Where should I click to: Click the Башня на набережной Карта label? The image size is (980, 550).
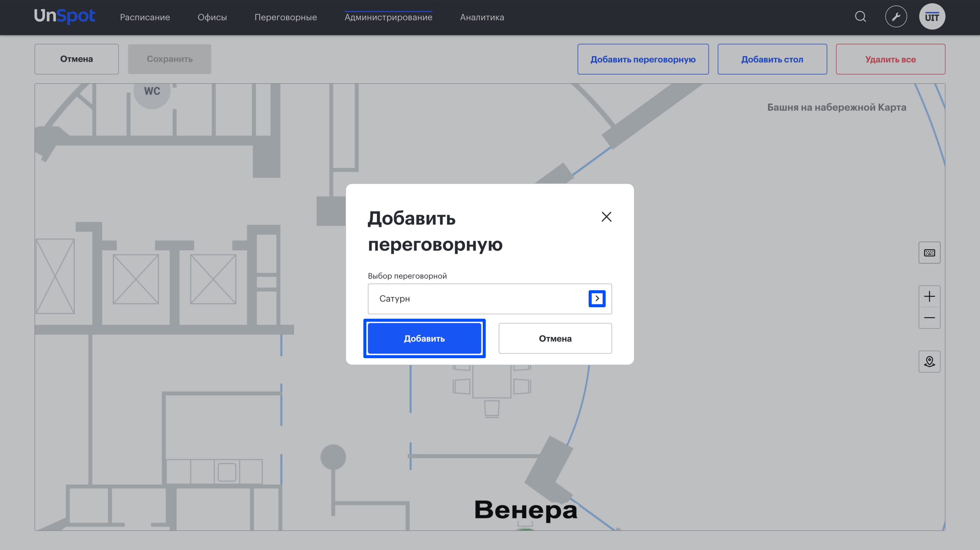[836, 107]
